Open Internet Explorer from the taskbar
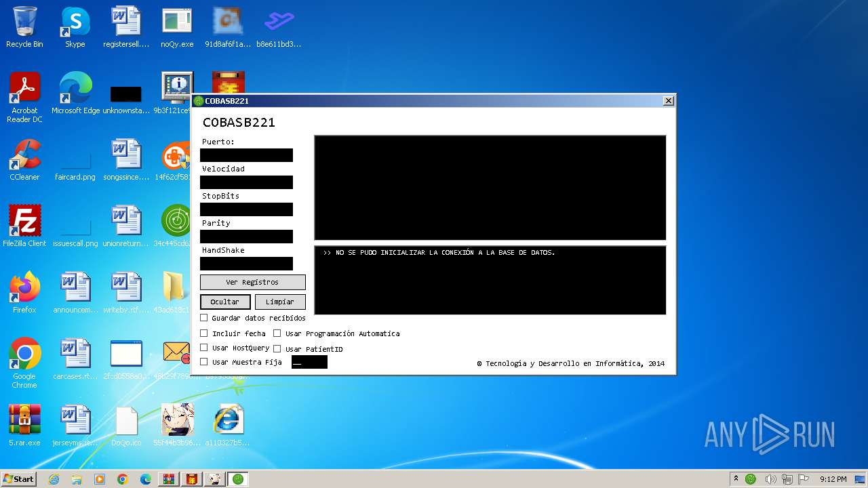The image size is (868, 488). tap(54, 479)
